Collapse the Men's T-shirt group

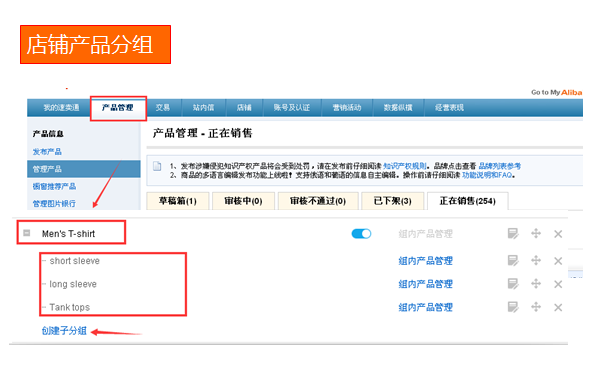pyautogui.click(x=27, y=233)
